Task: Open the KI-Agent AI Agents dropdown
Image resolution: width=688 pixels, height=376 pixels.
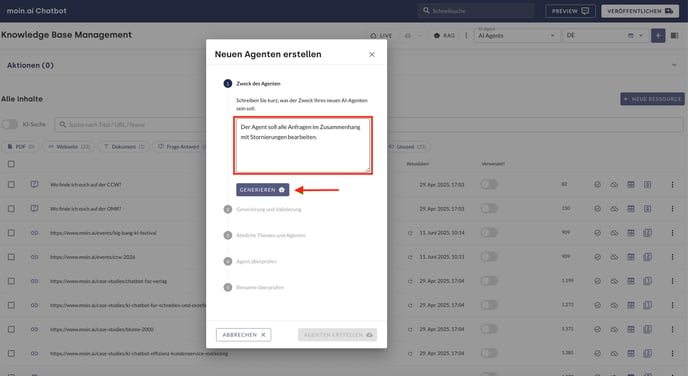Action: (516, 36)
